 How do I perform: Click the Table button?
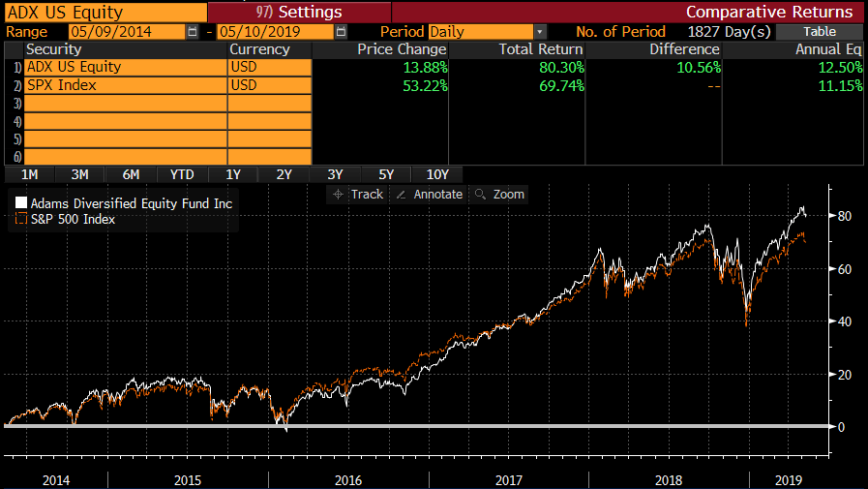(820, 32)
